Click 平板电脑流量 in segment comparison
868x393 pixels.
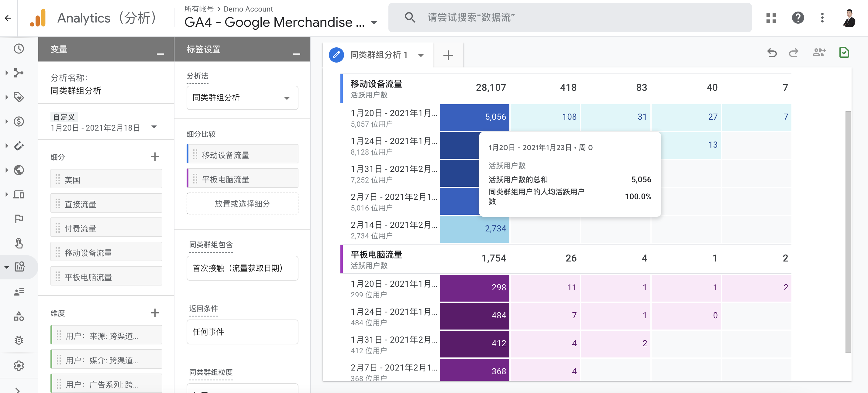point(242,179)
